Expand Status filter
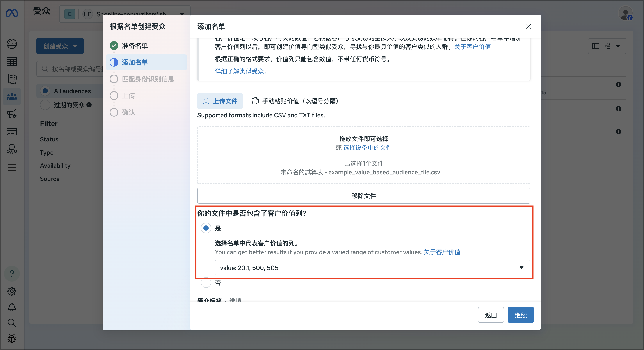This screenshot has width=644, height=350. [x=49, y=139]
